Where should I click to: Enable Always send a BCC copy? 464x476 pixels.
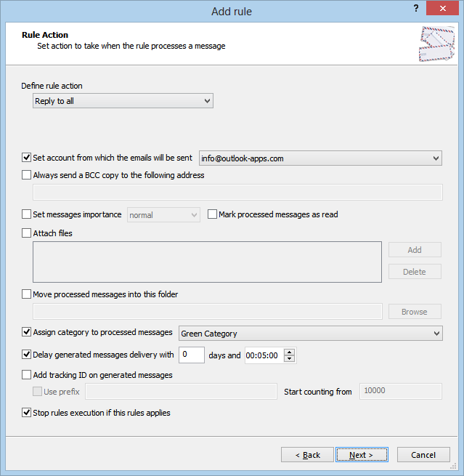[x=26, y=175]
